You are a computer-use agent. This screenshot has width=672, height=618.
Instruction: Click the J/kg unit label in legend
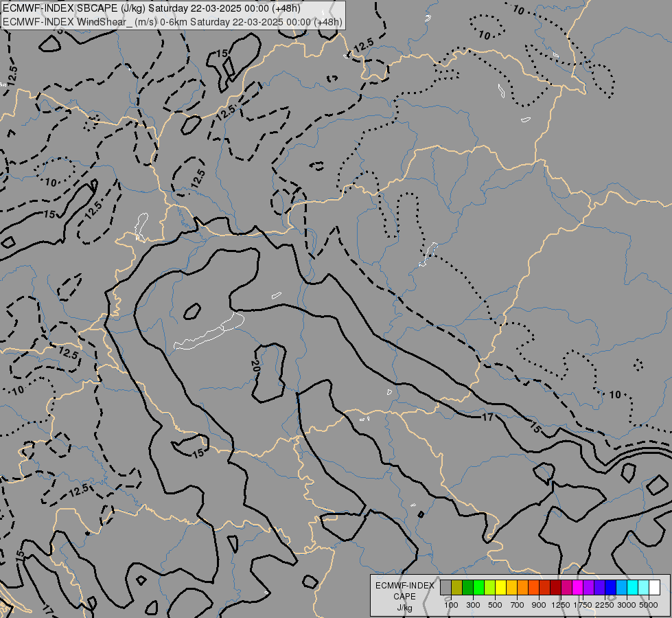tap(404, 608)
